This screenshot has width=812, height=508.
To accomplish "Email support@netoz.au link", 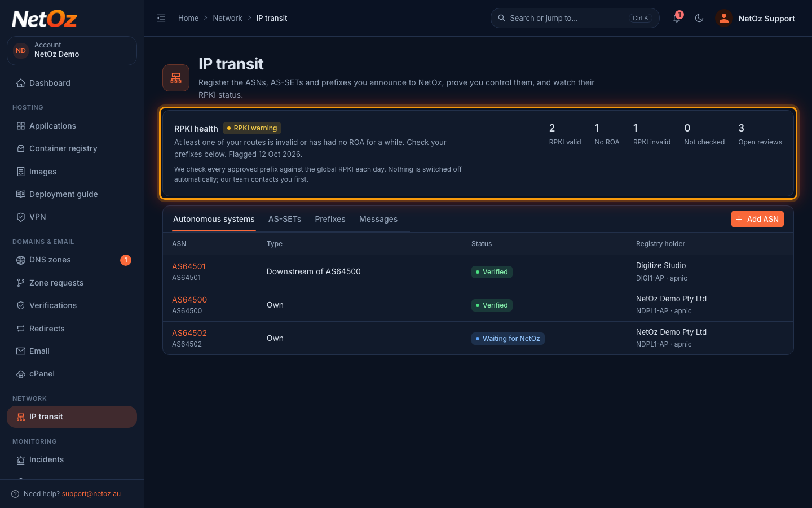I will [x=91, y=494].
